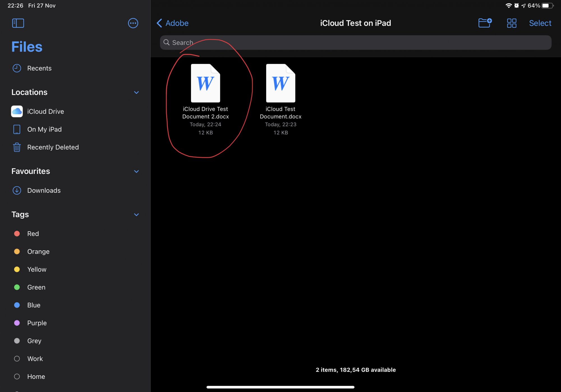The image size is (561, 392).
Task: Click the Today, 22:24 date text
Action: (x=205, y=125)
